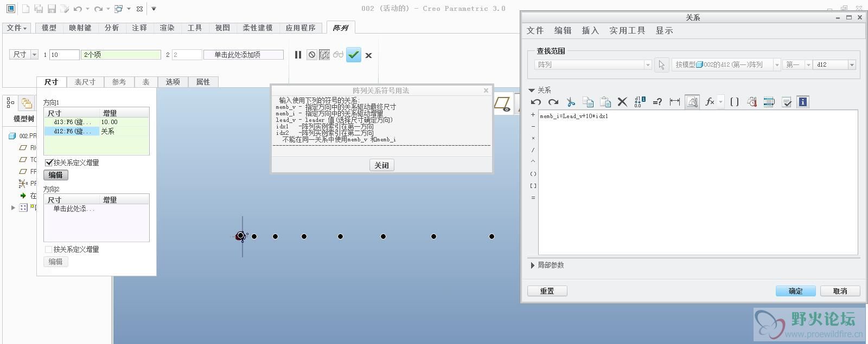Insert a plus operator into the relation
868x344 pixels.
click(533, 115)
